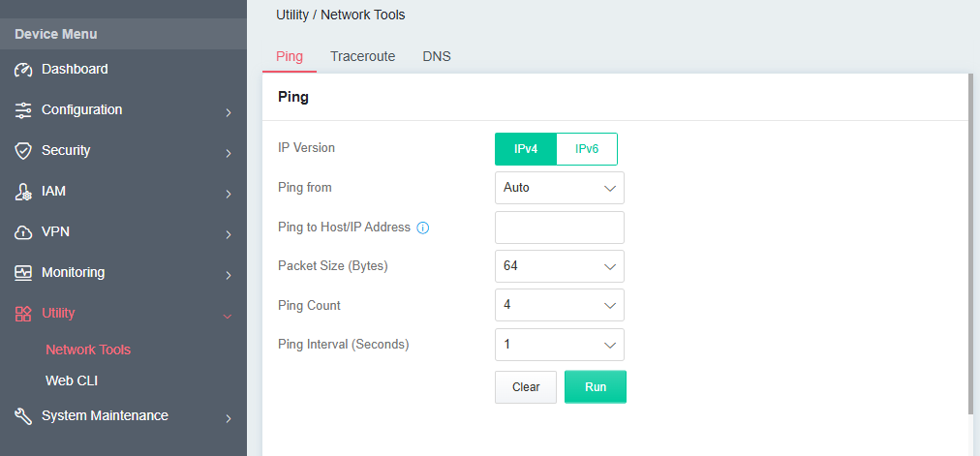Click the Monitoring chart icon

point(23,273)
